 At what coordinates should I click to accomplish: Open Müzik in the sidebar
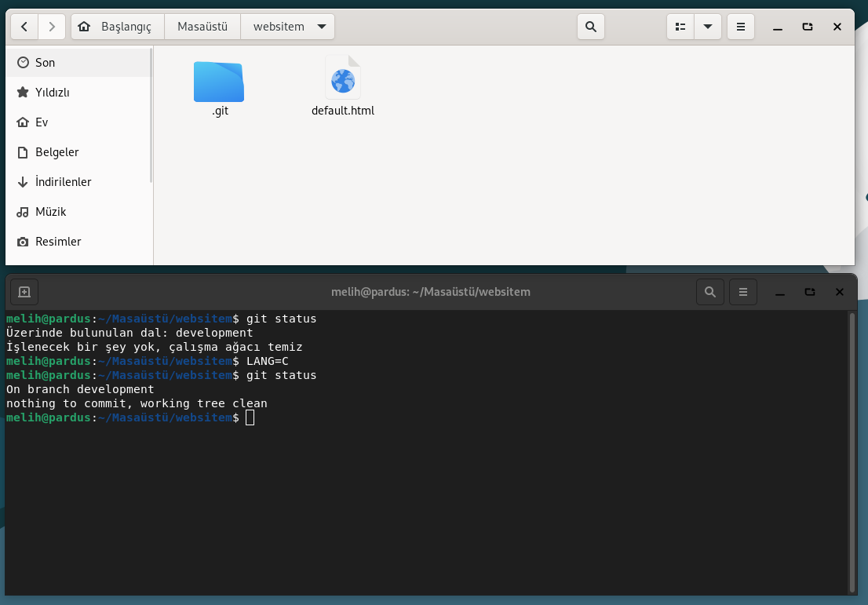pyautogui.click(x=78, y=212)
